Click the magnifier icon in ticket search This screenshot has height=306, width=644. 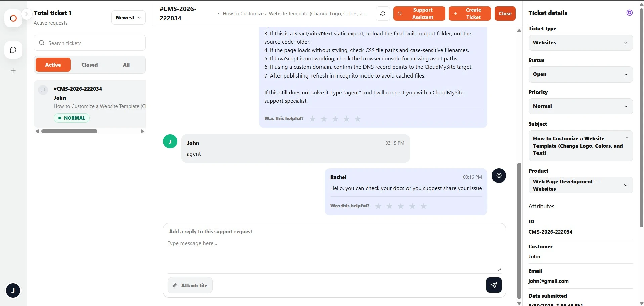[x=42, y=43]
